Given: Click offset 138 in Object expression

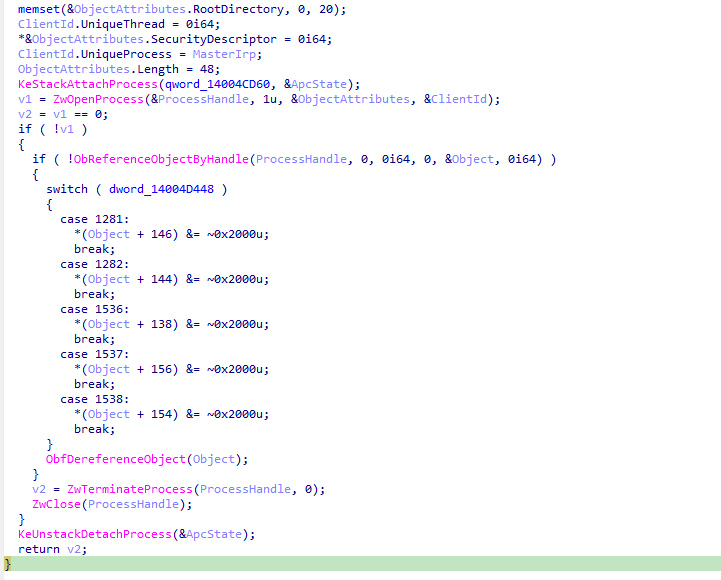Looking at the screenshot, I should point(161,324).
